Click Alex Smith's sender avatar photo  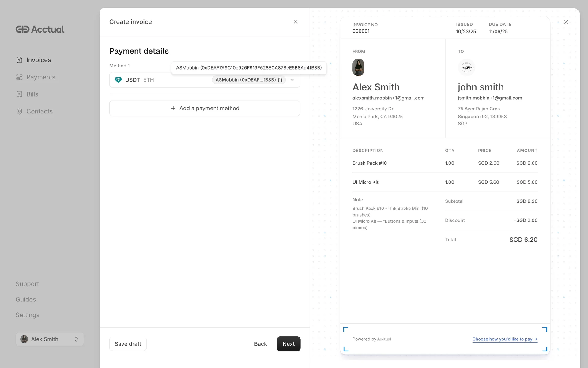pos(358,67)
